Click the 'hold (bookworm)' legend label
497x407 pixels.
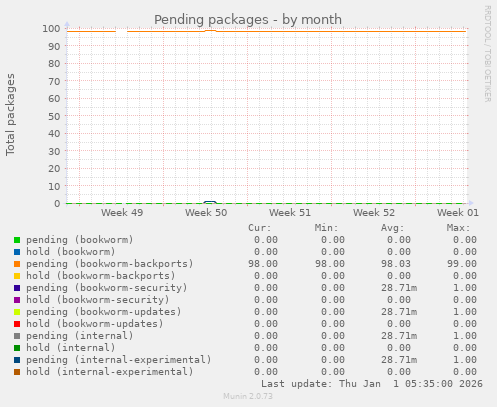[x=71, y=252]
